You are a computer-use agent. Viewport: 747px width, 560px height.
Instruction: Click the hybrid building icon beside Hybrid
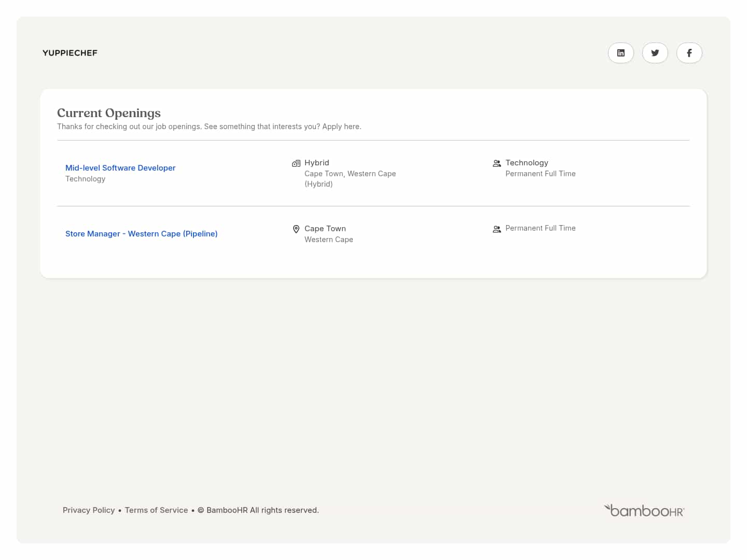click(296, 163)
